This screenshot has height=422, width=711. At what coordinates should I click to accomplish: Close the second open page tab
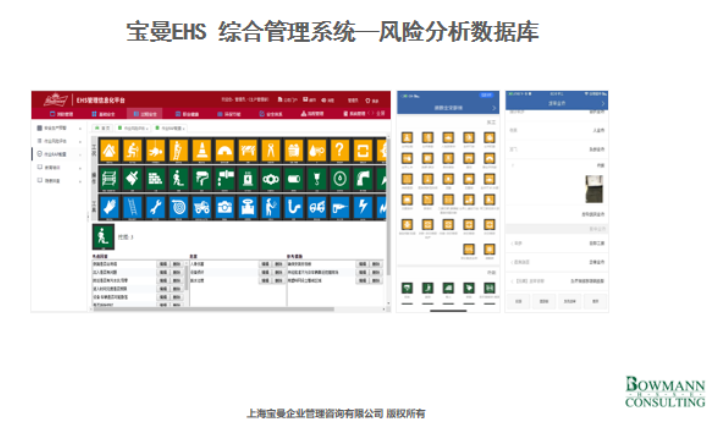coord(147,129)
